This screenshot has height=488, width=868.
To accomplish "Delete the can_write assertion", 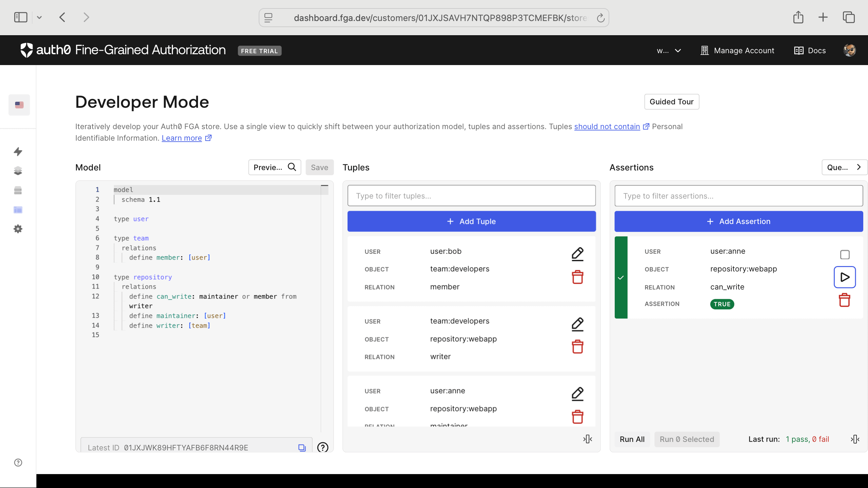I will (x=844, y=300).
